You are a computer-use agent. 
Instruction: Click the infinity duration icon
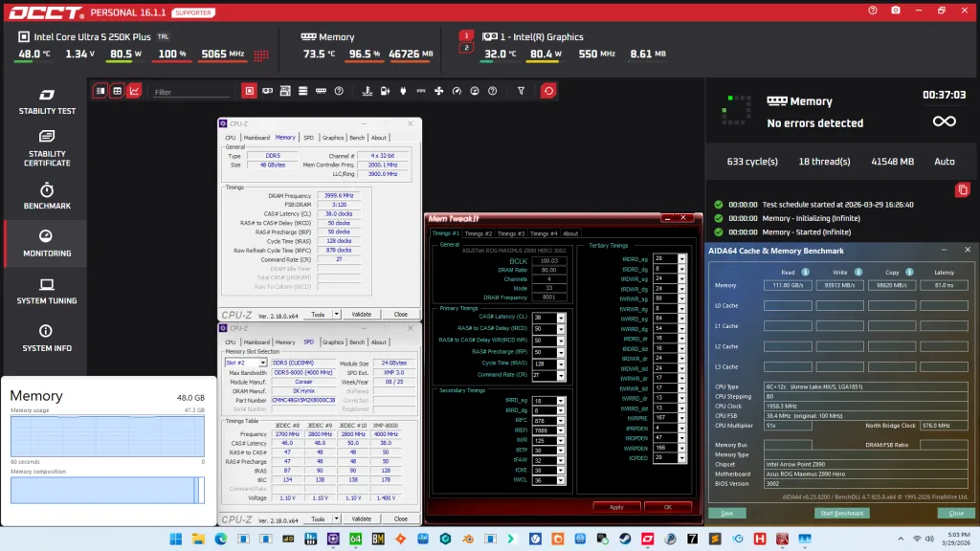click(945, 121)
